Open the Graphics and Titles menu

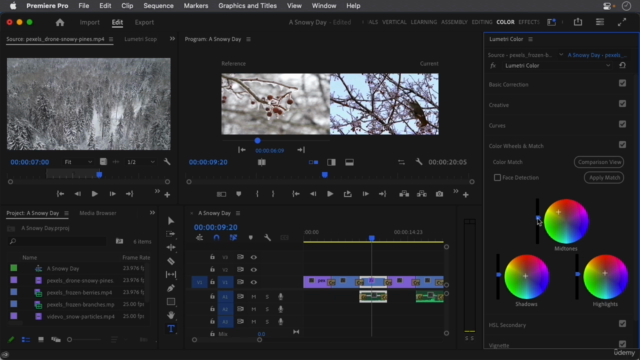247,6
